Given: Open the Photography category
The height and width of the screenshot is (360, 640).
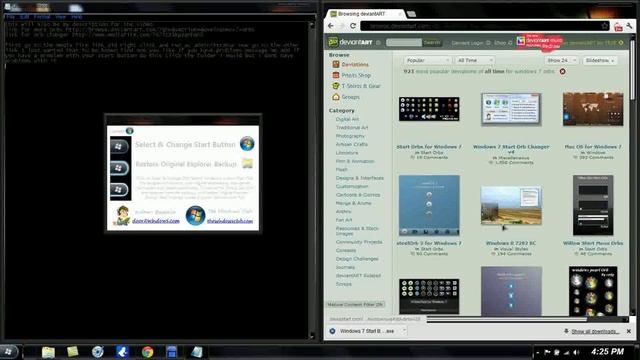Looking at the screenshot, I should pos(350,136).
